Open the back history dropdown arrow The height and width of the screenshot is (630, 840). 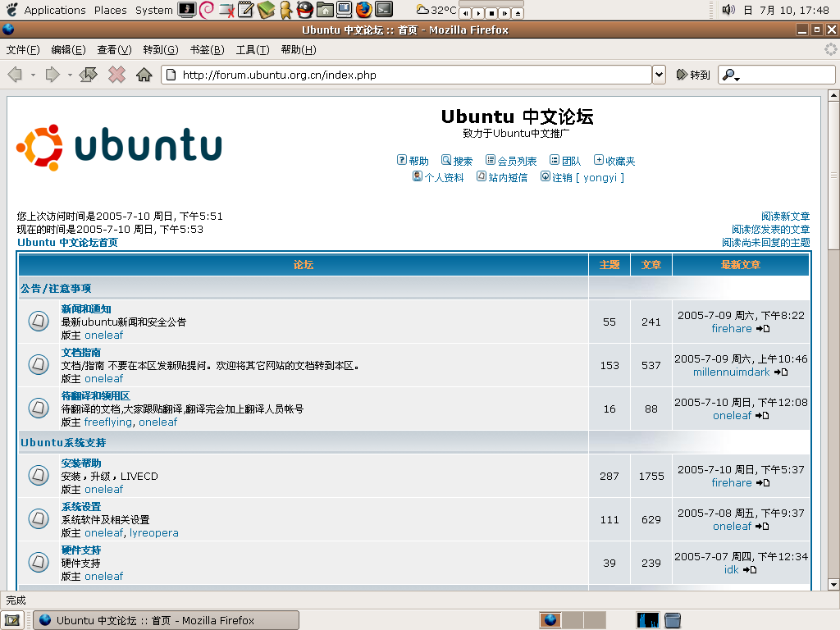[x=33, y=75]
